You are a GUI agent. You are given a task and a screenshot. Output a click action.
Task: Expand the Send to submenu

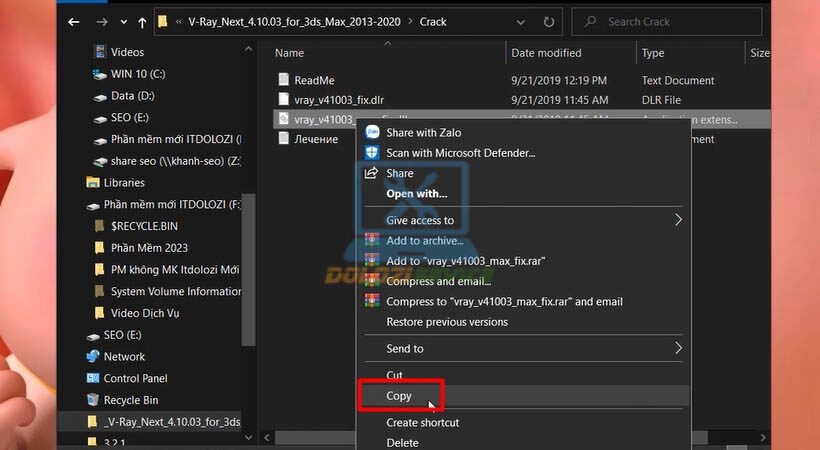523,348
